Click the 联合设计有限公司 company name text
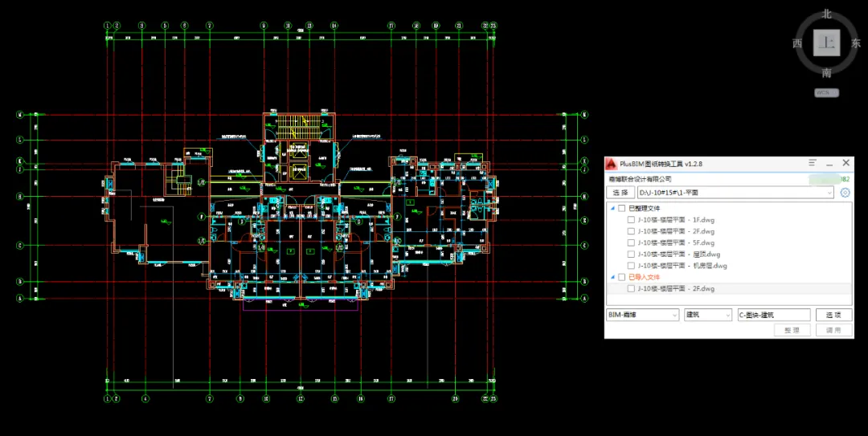868x436 pixels. pos(640,179)
